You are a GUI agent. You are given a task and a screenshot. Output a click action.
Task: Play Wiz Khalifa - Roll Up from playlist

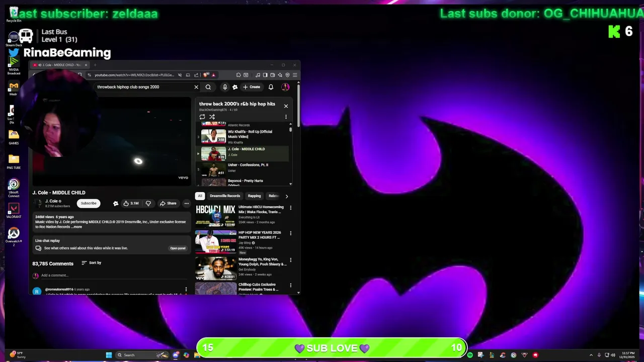[x=244, y=136]
